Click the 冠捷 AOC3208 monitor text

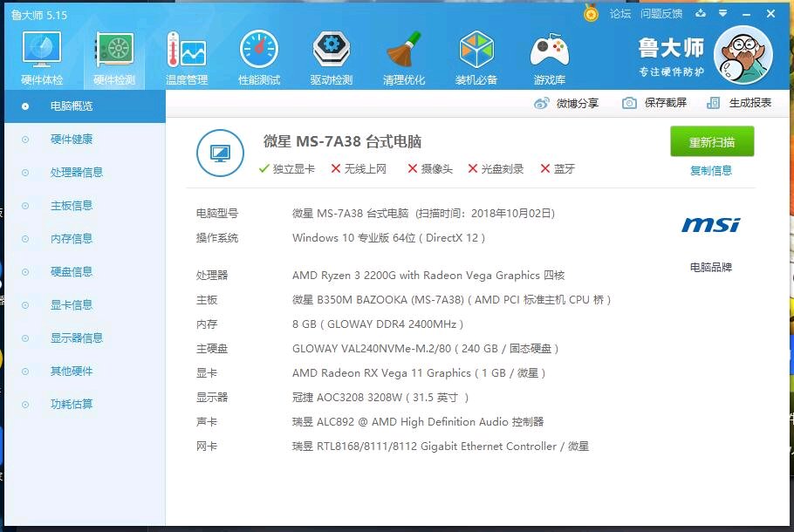pos(380,398)
